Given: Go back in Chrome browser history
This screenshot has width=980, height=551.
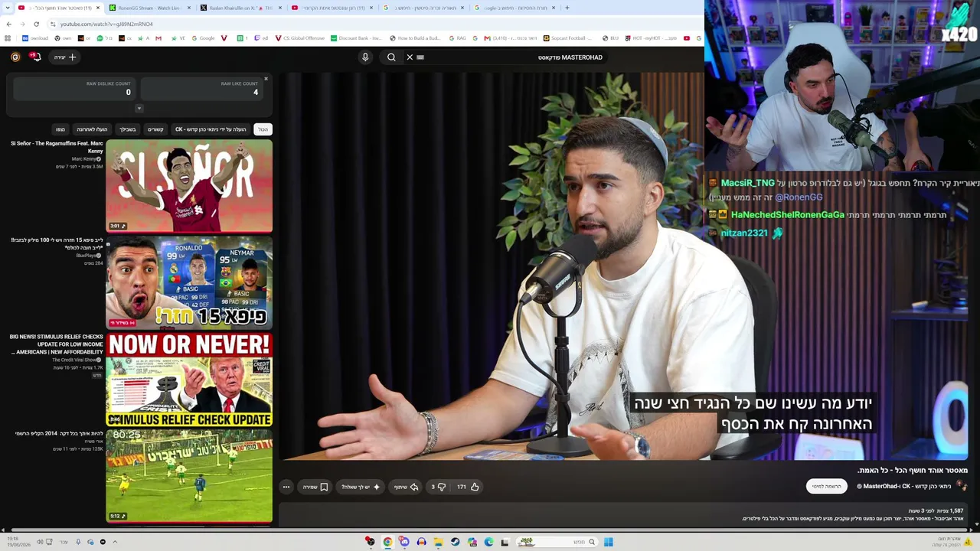Looking at the screenshot, I should pos(8,24).
